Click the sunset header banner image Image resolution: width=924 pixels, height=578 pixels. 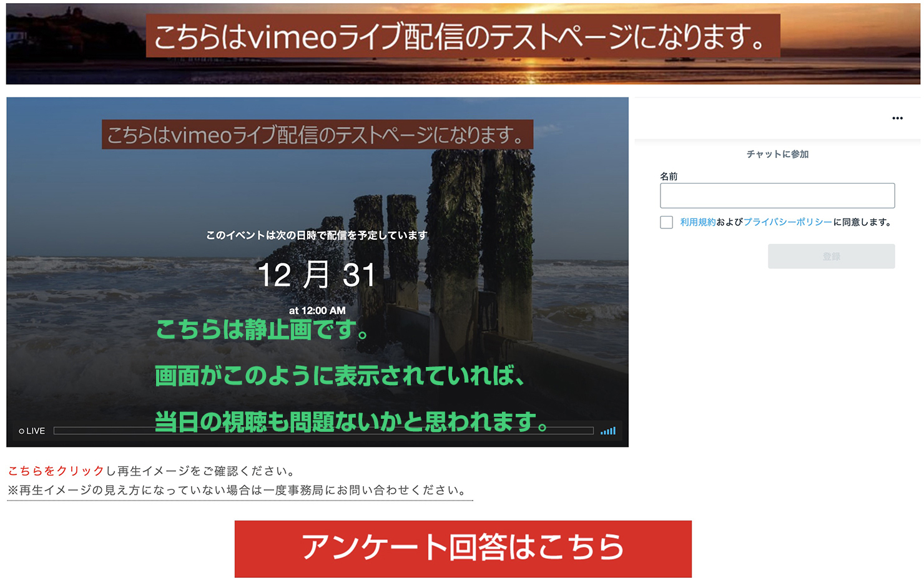pyautogui.click(x=462, y=43)
